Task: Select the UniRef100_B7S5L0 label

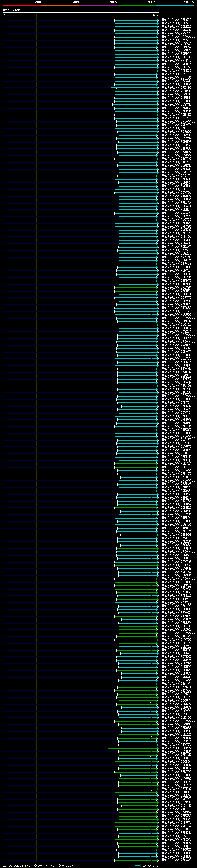Action: point(177,43)
